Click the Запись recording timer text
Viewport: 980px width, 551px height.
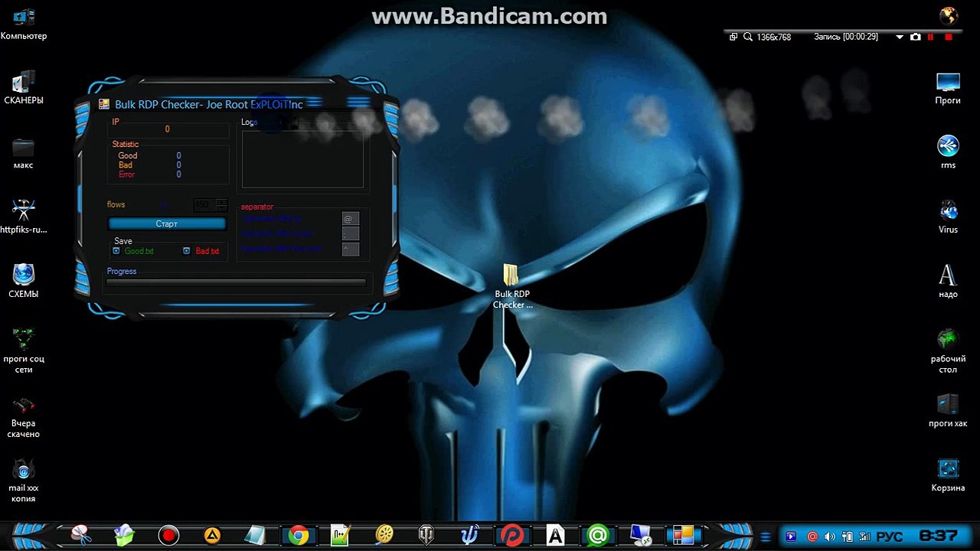point(845,37)
